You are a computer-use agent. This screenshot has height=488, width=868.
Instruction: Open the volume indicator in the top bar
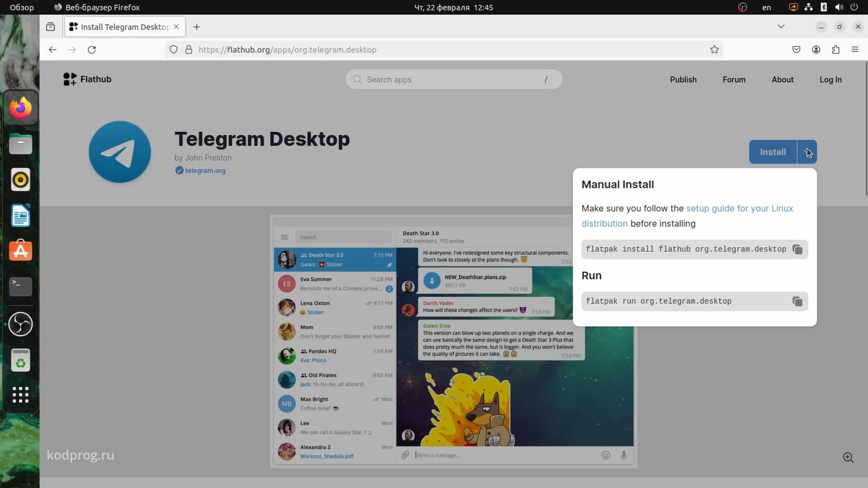pos(839,7)
